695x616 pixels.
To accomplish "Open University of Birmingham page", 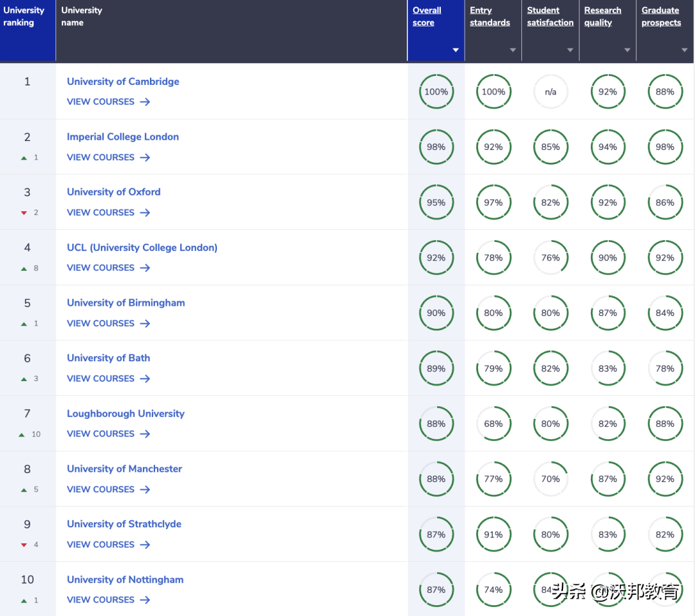I will pyautogui.click(x=126, y=303).
